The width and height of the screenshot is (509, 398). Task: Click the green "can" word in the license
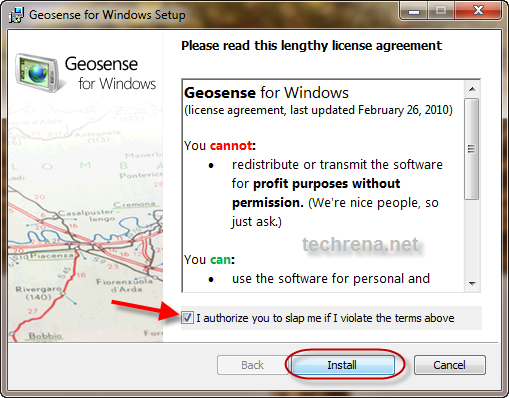[x=221, y=260]
